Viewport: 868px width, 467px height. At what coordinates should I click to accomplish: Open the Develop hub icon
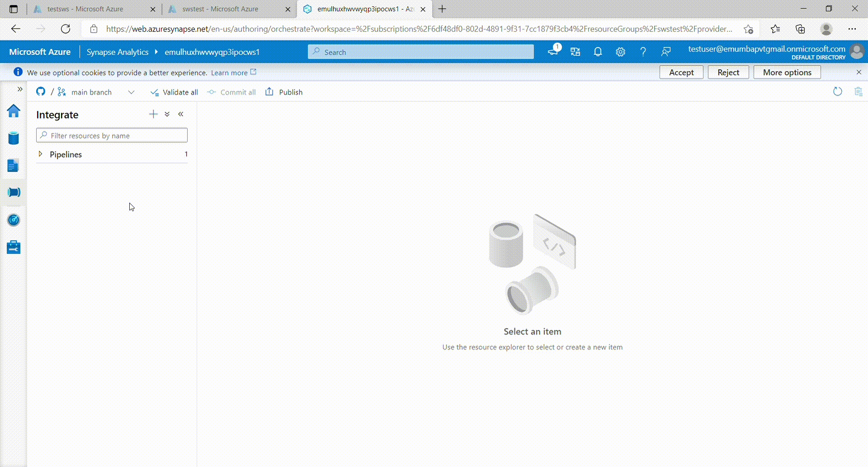14,166
